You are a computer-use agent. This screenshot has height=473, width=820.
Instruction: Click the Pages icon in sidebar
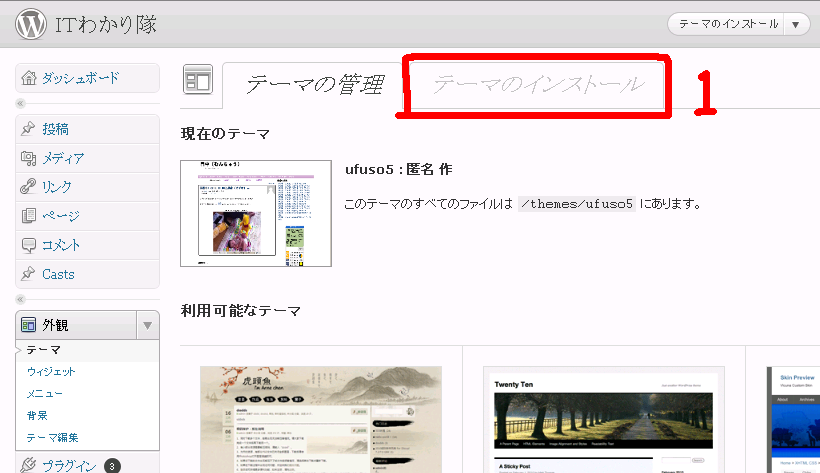28,216
